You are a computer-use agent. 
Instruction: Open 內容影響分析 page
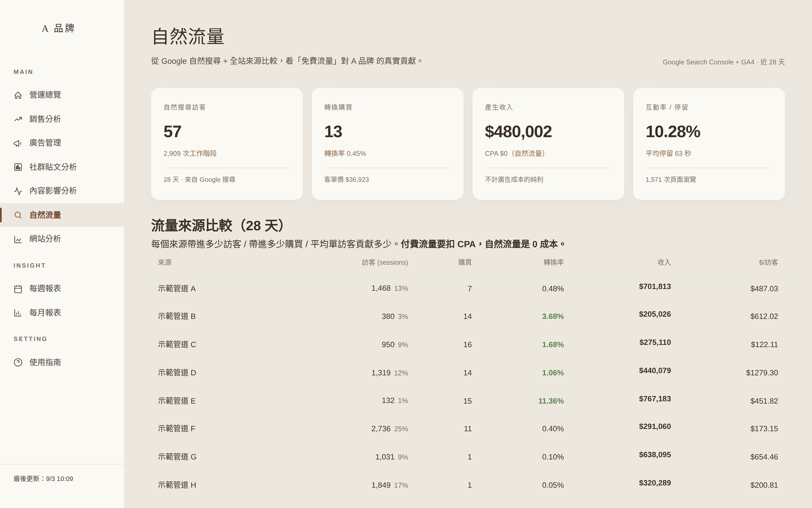pyautogui.click(x=62, y=191)
